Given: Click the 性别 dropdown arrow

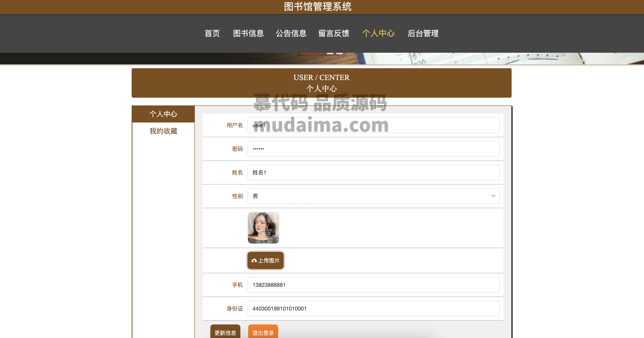Looking at the screenshot, I should point(493,196).
